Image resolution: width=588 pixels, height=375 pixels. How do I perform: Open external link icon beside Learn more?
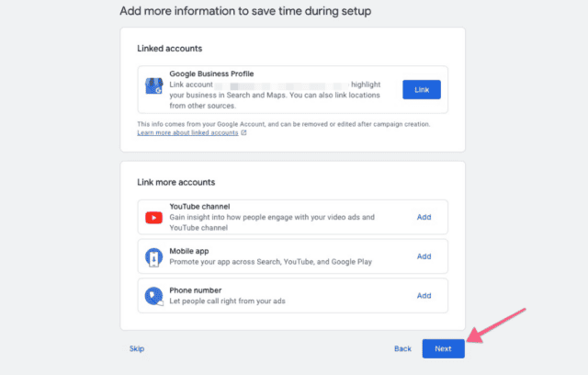pos(243,132)
